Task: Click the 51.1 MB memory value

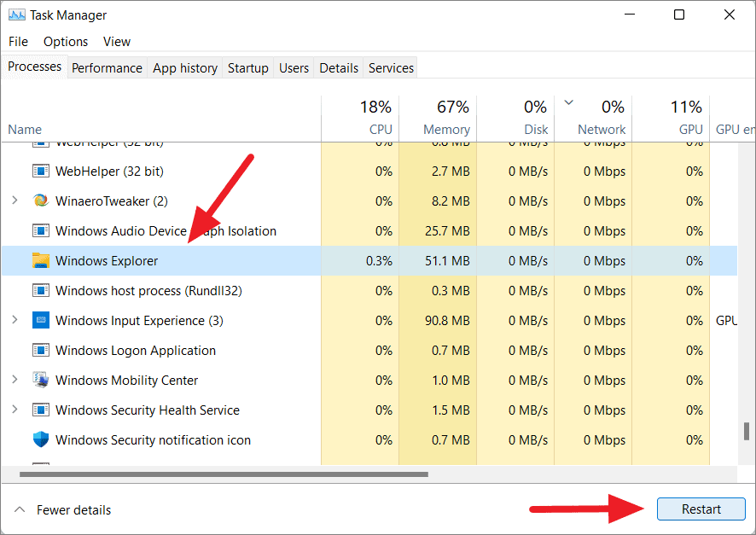Action: (x=447, y=261)
